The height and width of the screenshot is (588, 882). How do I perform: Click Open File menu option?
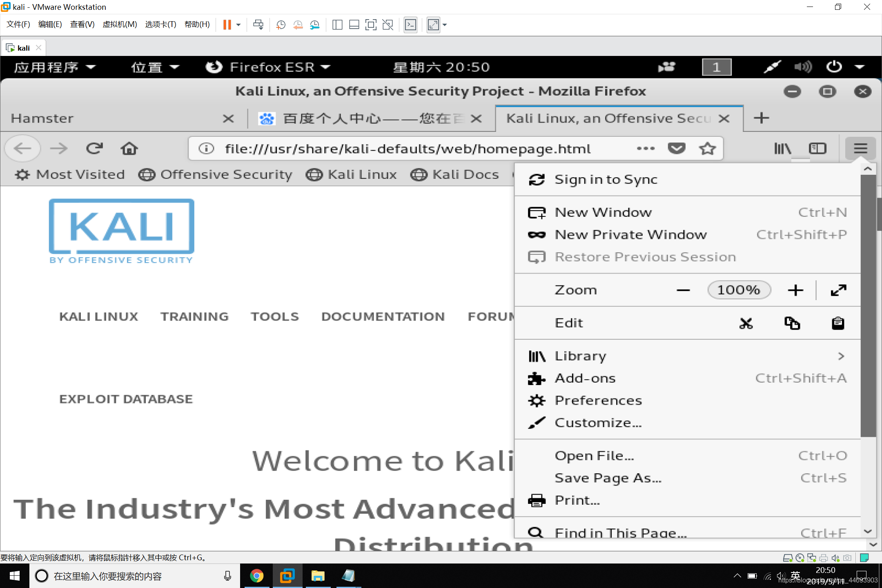click(593, 455)
